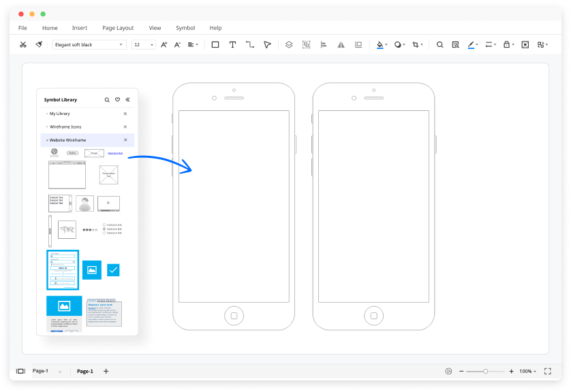Select the hyperlink text symbol
Screen dimensions: 571x392
[x=115, y=153]
